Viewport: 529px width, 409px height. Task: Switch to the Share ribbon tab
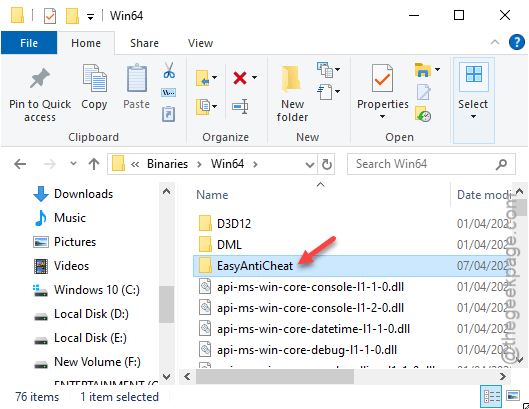tap(144, 43)
